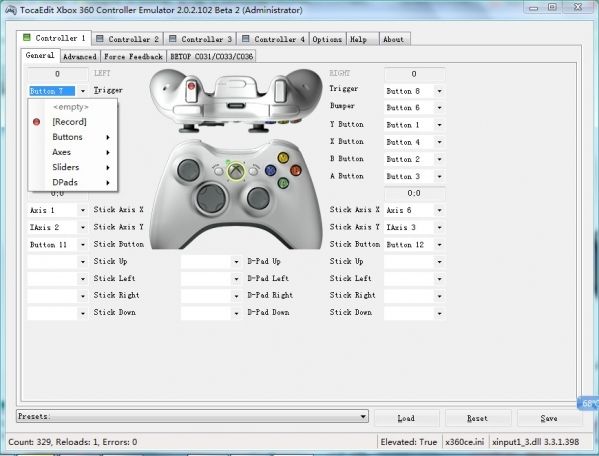Screen dimensions: 599x456
Task: Open the Presets combo box
Action: tap(192, 416)
